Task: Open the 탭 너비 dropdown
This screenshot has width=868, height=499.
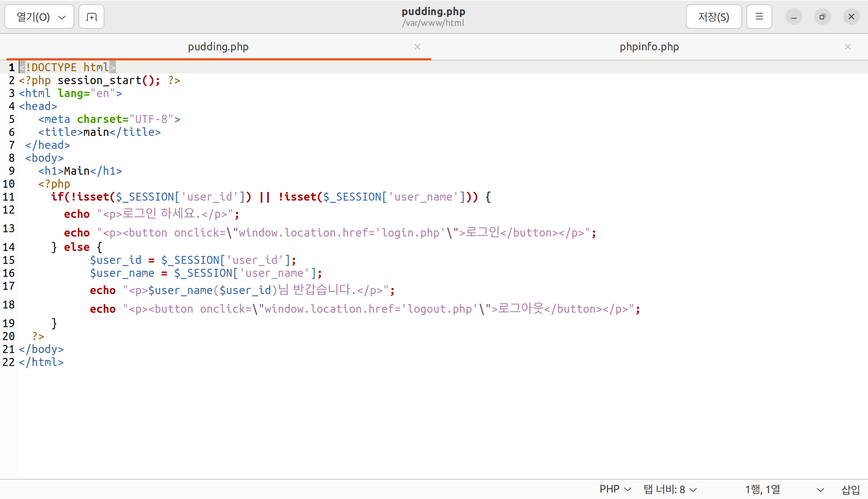Action: tap(670, 489)
